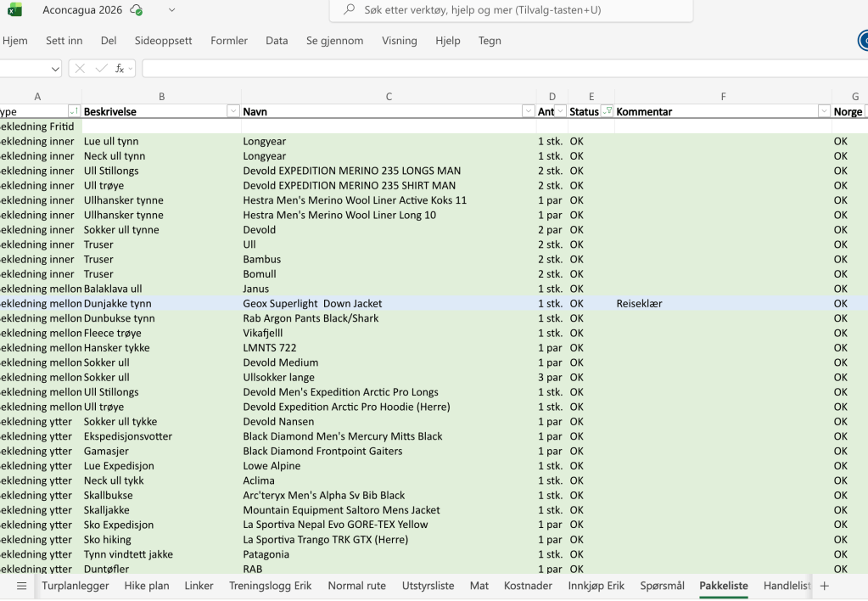Viewport: 868px width, 601px height.
Task: Click the formula bar input field
Action: pos(501,69)
